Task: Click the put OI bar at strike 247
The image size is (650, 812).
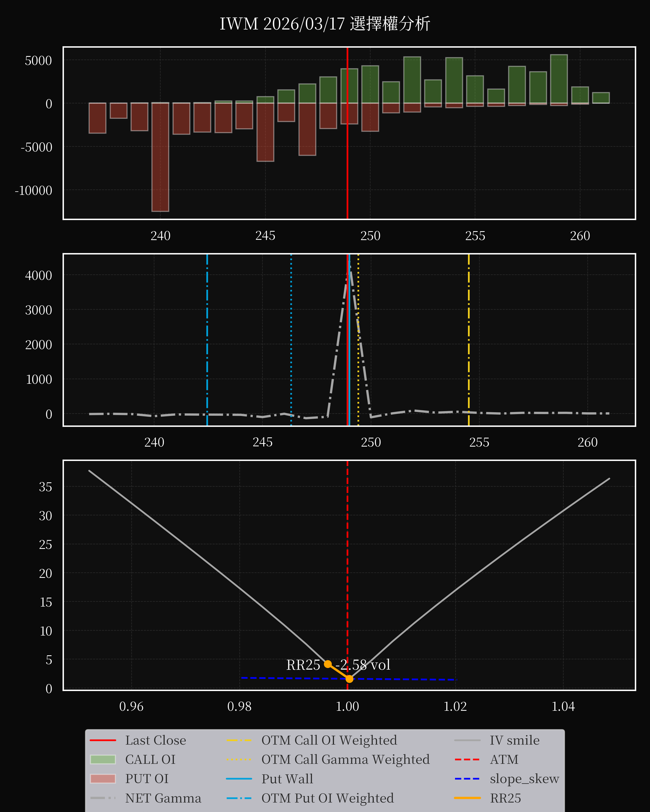Action: click(x=307, y=129)
